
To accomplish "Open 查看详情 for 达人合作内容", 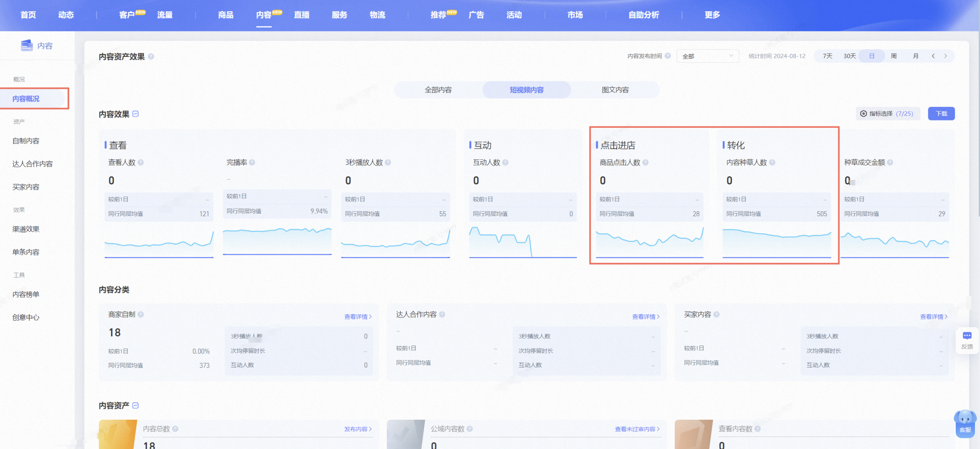I will point(646,317).
